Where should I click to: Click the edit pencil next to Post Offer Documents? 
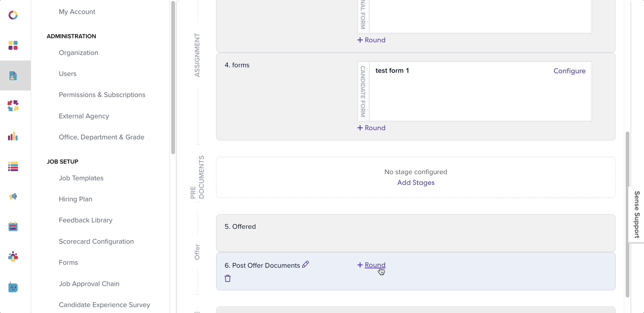[306, 264]
